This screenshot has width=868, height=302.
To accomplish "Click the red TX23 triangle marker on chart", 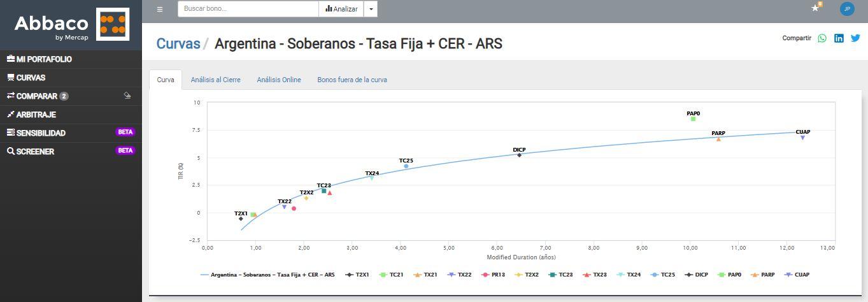I will (329, 192).
